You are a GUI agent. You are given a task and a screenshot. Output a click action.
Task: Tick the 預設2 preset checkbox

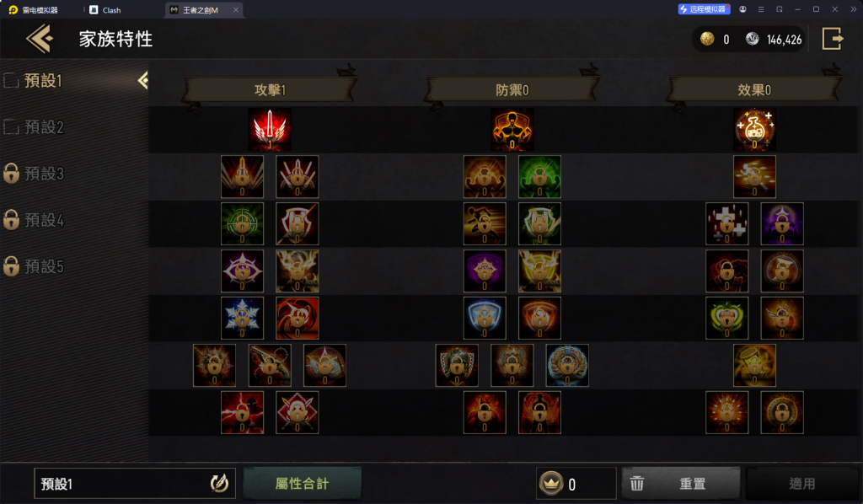coord(11,127)
